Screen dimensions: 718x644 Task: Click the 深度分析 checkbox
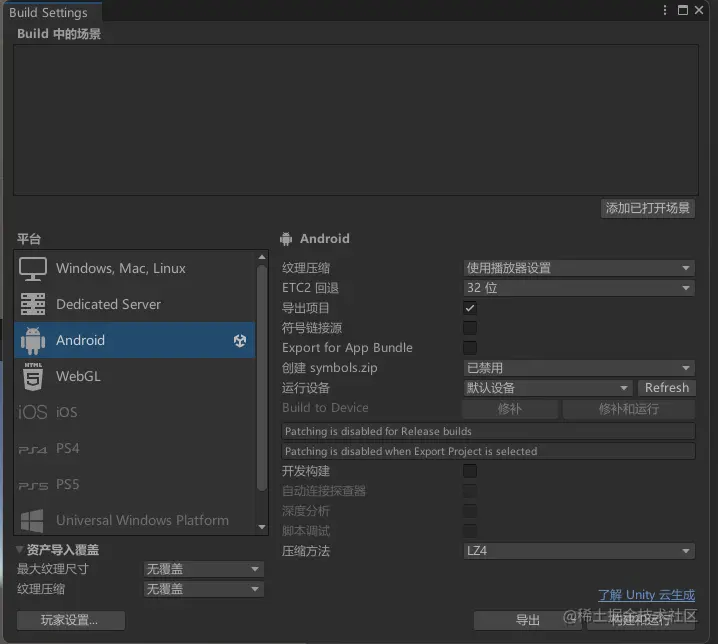pos(470,511)
